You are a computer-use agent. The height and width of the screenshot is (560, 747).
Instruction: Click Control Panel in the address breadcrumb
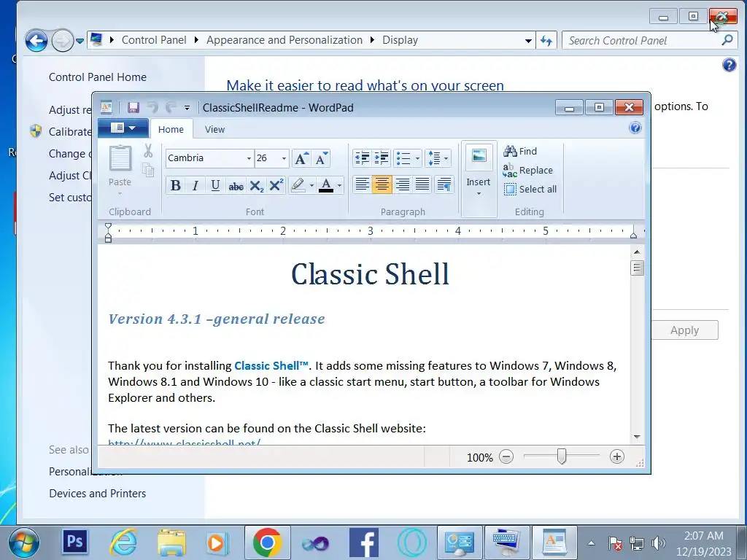point(154,40)
